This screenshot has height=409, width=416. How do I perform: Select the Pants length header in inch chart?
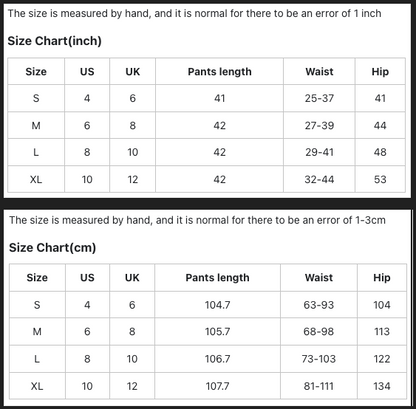pyautogui.click(x=220, y=72)
